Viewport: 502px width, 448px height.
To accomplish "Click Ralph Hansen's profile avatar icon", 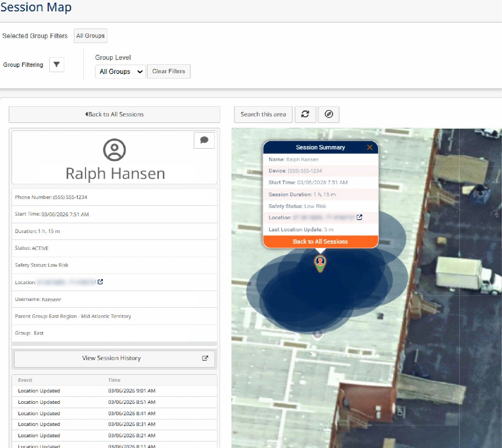I will pyautogui.click(x=114, y=150).
